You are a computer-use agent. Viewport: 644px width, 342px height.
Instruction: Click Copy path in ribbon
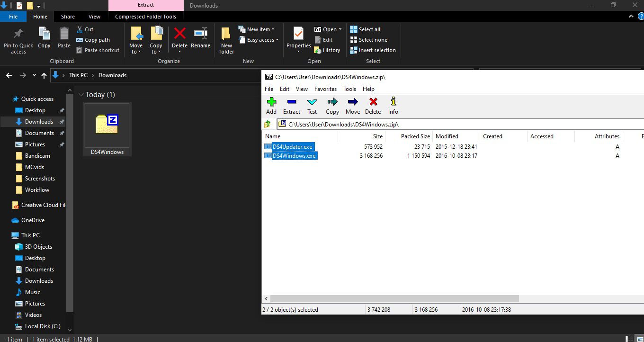coord(93,40)
